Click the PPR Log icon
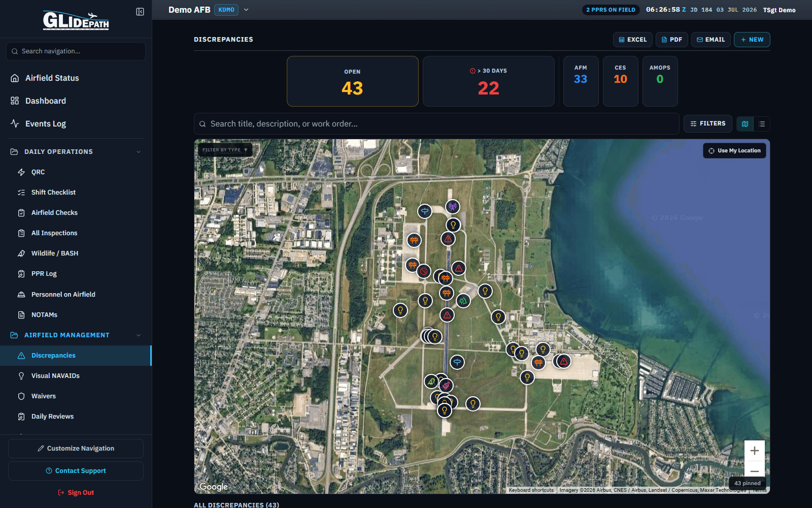Screen dimensions: 812x508 [21, 274]
